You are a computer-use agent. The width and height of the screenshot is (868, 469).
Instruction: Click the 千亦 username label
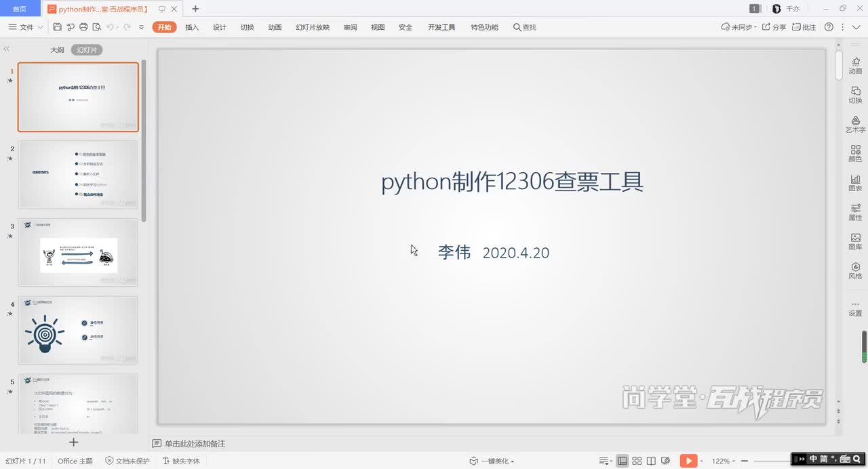click(793, 9)
